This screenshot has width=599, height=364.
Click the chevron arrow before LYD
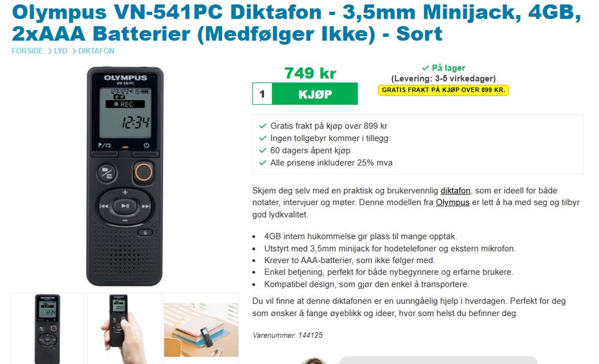(x=50, y=51)
